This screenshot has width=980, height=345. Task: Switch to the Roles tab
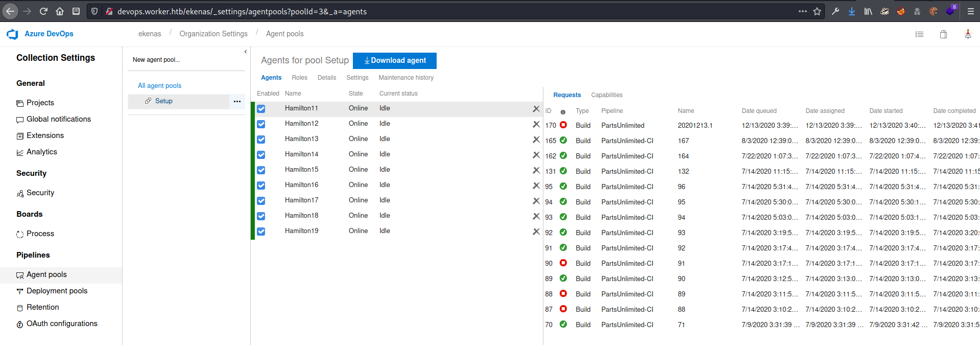[x=300, y=78]
